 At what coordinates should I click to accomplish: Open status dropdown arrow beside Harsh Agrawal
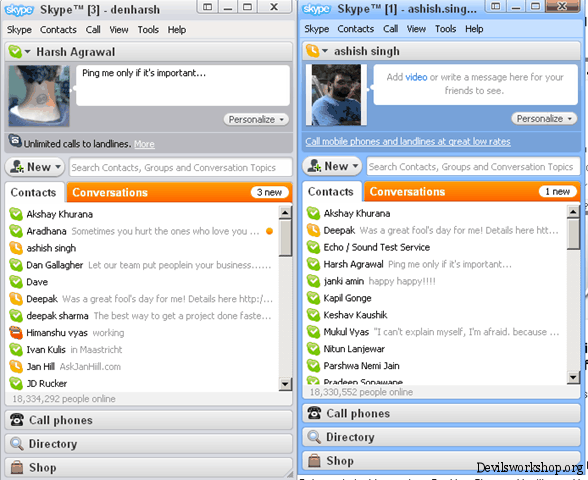tap(27, 52)
